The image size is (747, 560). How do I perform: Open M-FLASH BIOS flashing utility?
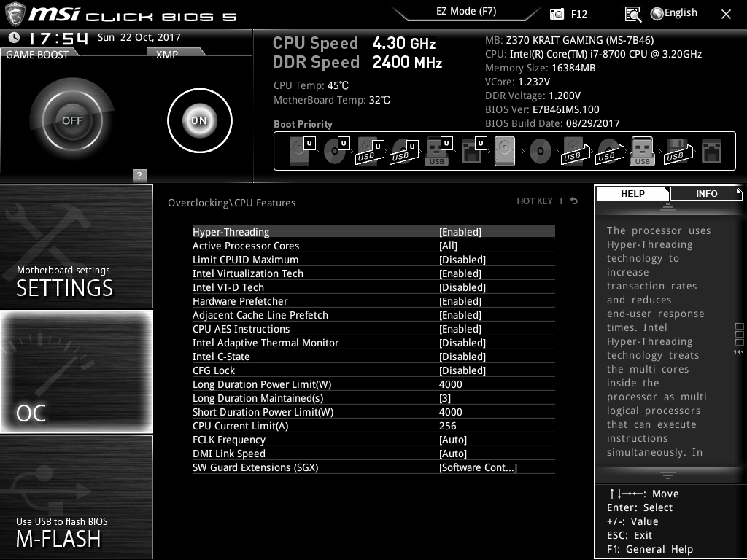tap(77, 497)
